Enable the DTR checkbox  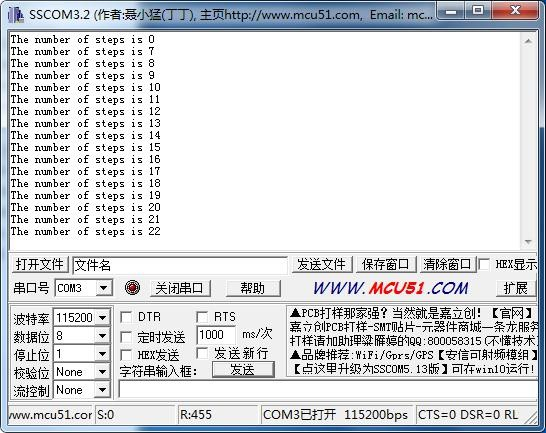click(x=126, y=317)
